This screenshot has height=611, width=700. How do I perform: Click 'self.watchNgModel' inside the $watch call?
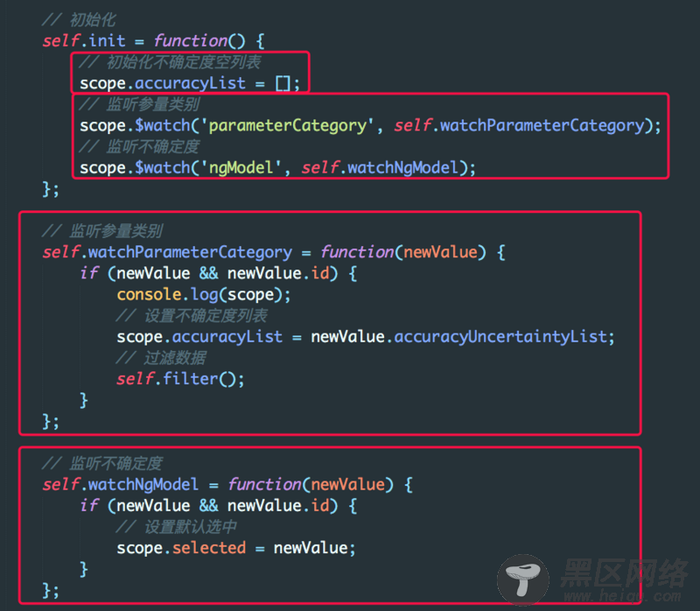[380, 168]
